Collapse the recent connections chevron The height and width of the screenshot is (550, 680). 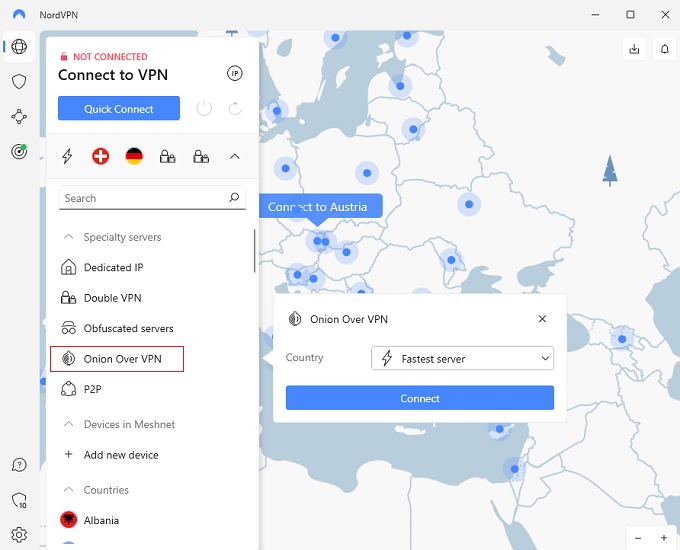(235, 156)
